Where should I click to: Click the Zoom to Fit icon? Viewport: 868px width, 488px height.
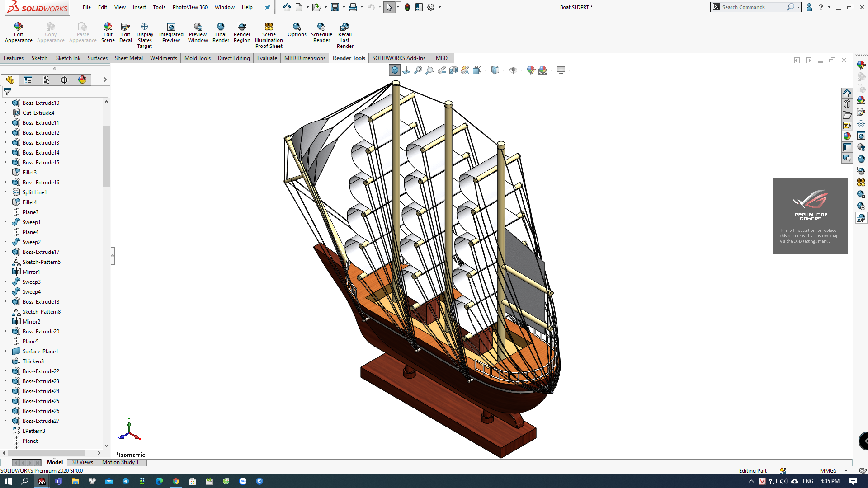pos(418,70)
